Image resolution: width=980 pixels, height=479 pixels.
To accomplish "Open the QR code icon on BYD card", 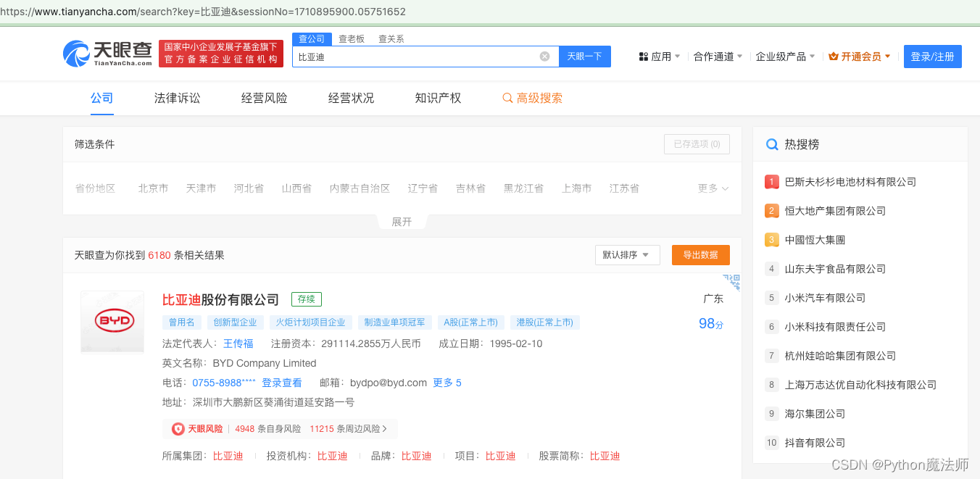I will pos(731,282).
